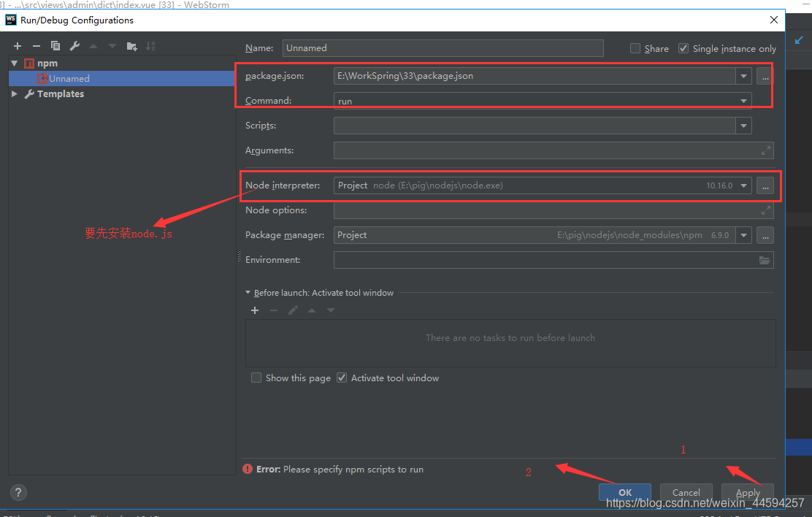Image resolution: width=812 pixels, height=517 pixels.
Task: Open the package.json path dropdown
Action: pyautogui.click(x=743, y=76)
